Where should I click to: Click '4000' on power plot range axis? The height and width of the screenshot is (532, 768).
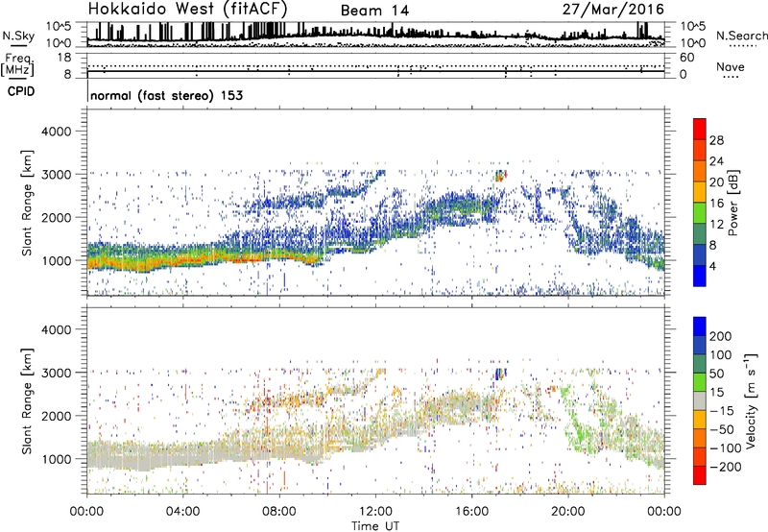point(56,132)
